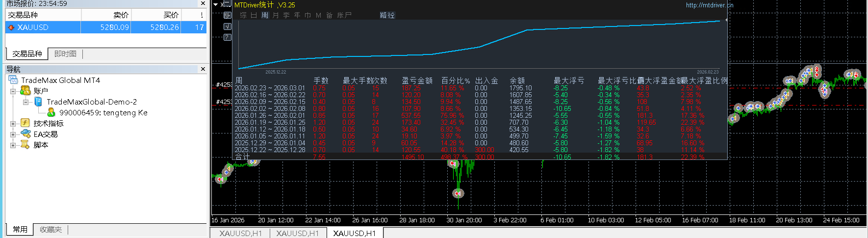Close the 导航 Navigator panel
Image resolution: width=868 pixels, height=238 pixels.
(x=203, y=69)
